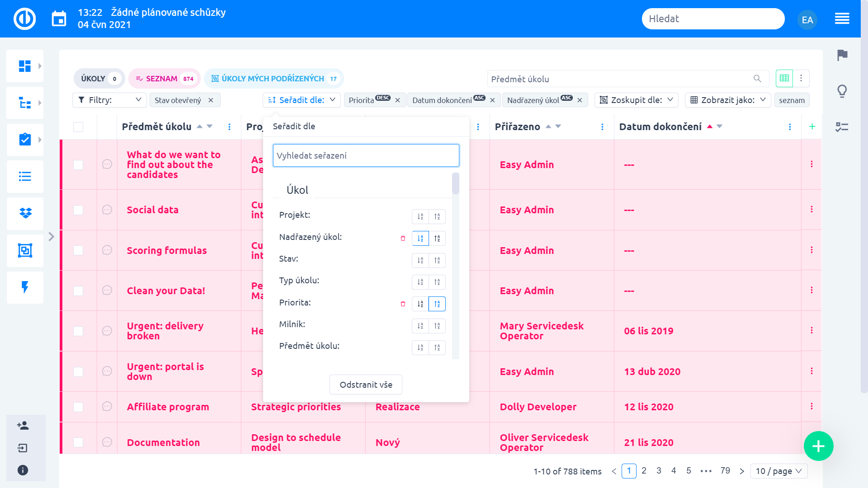Click the green floating plus button
Image resolution: width=868 pixels, height=488 pixels.
[x=818, y=446]
